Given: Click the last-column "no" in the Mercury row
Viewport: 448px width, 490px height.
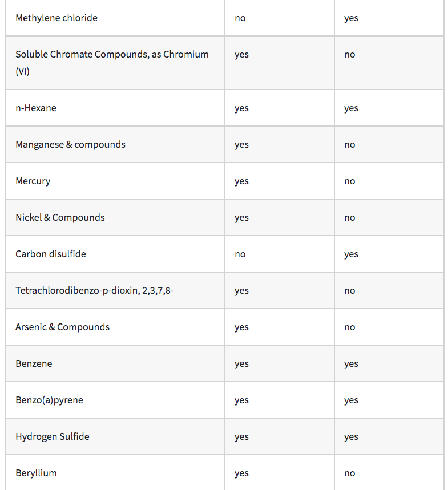Looking at the screenshot, I should pyautogui.click(x=350, y=181).
